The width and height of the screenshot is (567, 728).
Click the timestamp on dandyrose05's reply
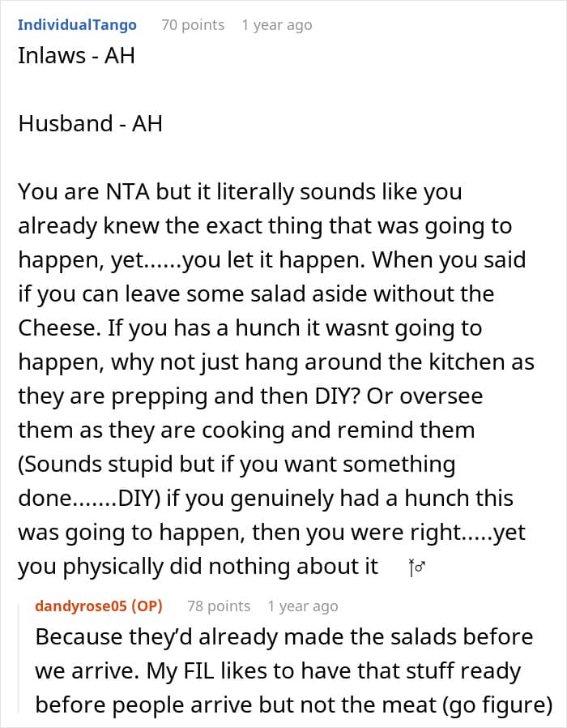(302, 606)
